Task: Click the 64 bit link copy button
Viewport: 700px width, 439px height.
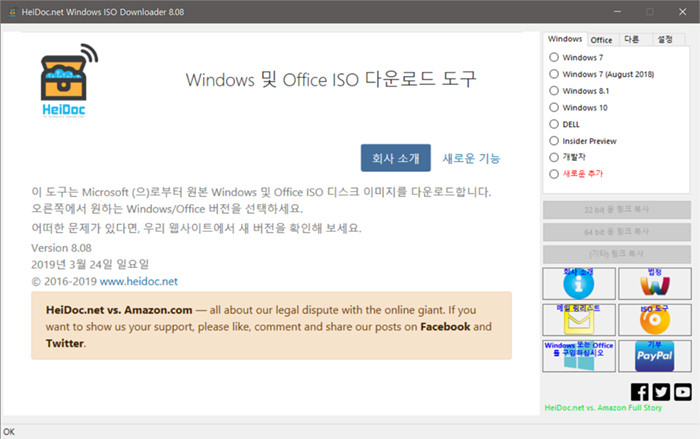Action: (x=617, y=232)
